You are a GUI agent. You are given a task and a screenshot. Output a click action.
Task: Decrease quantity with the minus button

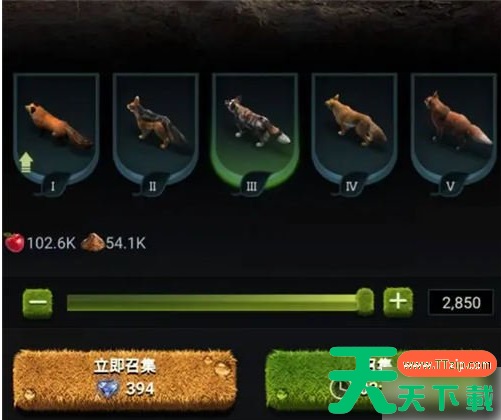tap(37, 303)
